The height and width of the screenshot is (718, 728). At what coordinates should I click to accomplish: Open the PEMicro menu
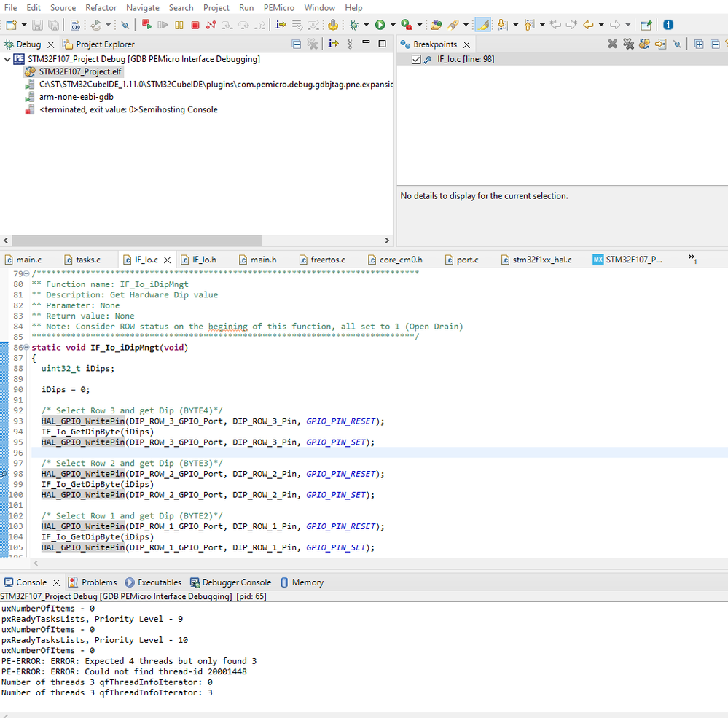coord(278,8)
